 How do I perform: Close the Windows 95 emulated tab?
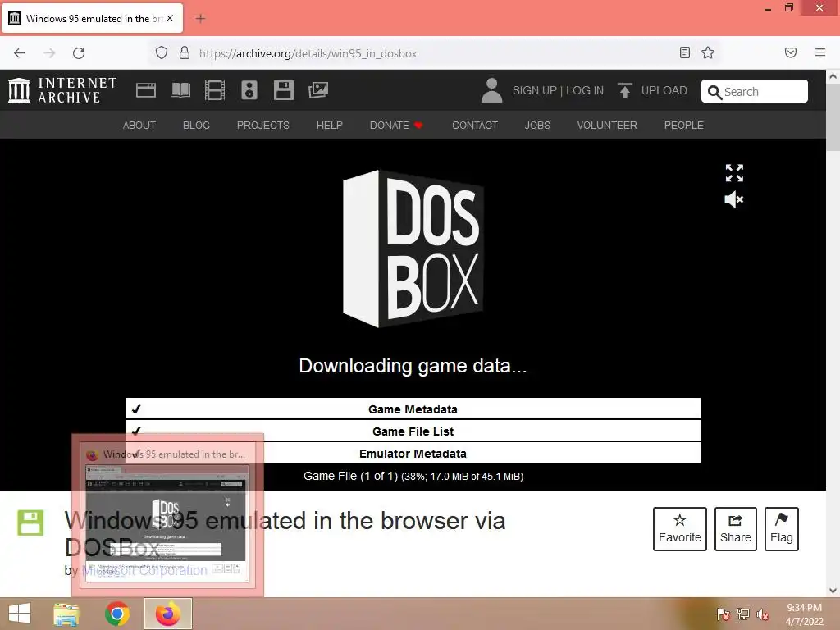tap(170, 18)
